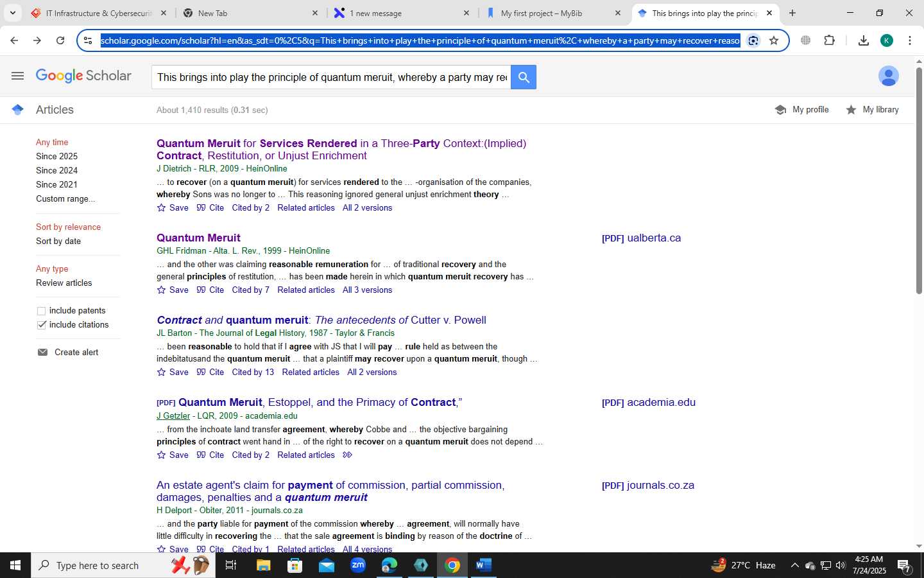Select Sort by date
The height and width of the screenshot is (578, 924).
[x=58, y=241]
